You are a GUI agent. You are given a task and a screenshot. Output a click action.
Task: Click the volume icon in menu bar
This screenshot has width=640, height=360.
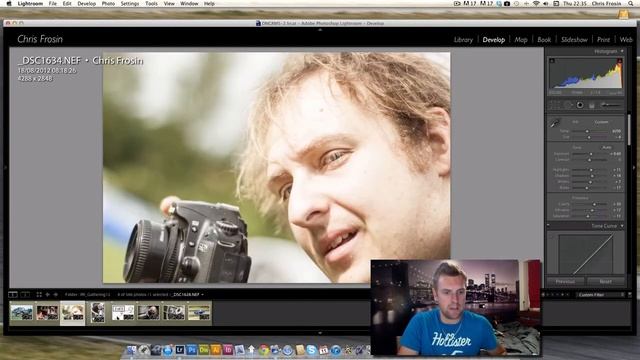546,3
